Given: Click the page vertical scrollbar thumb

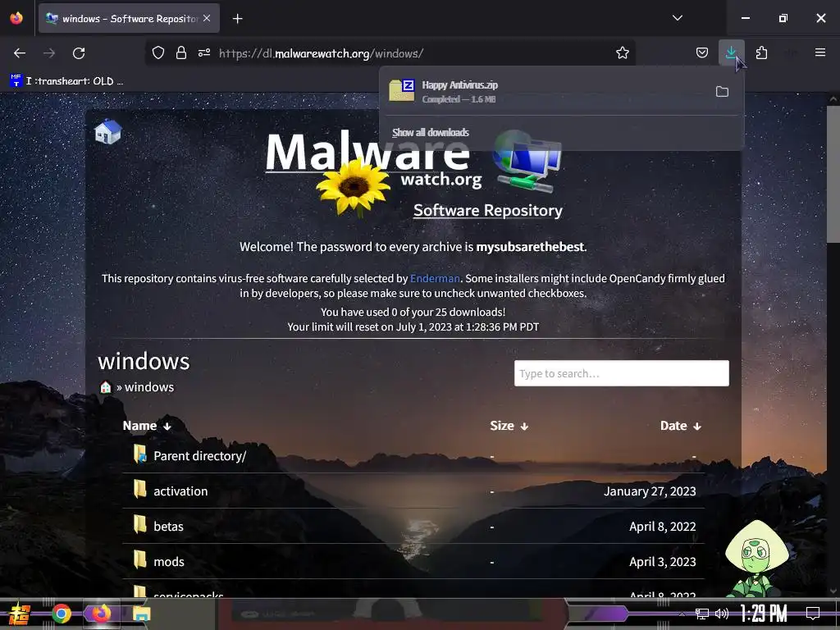Looking at the screenshot, I should [833, 174].
